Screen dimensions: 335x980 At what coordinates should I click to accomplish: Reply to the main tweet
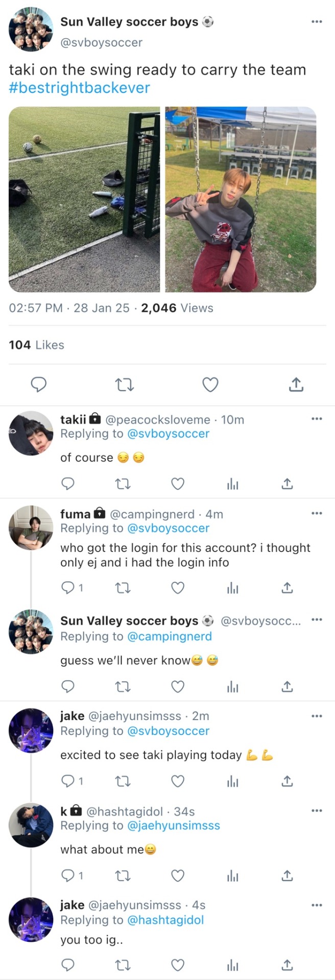39,384
